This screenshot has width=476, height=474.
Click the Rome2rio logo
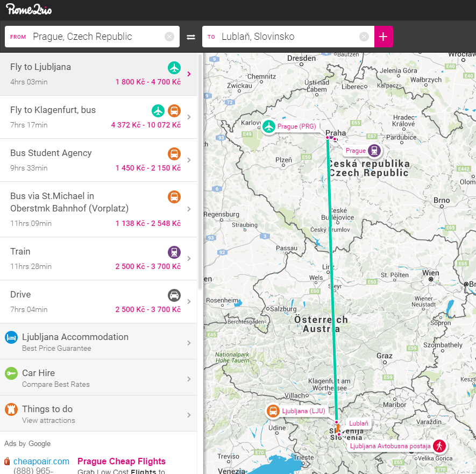(29, 10)
